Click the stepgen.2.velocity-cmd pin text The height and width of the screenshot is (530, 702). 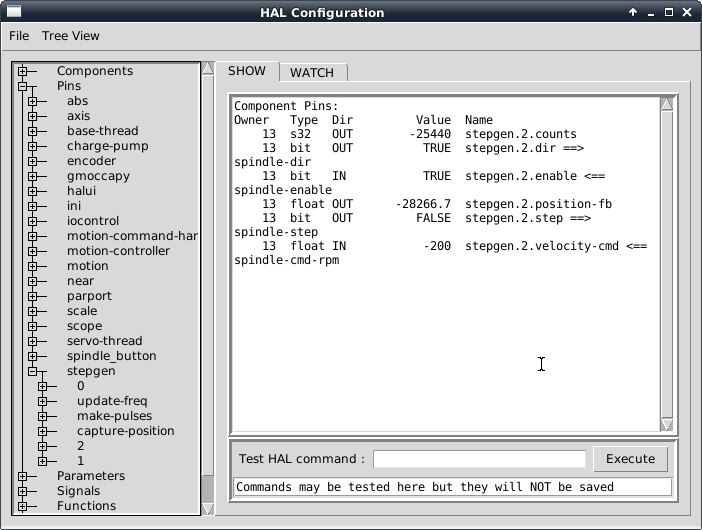pos(542,246)
